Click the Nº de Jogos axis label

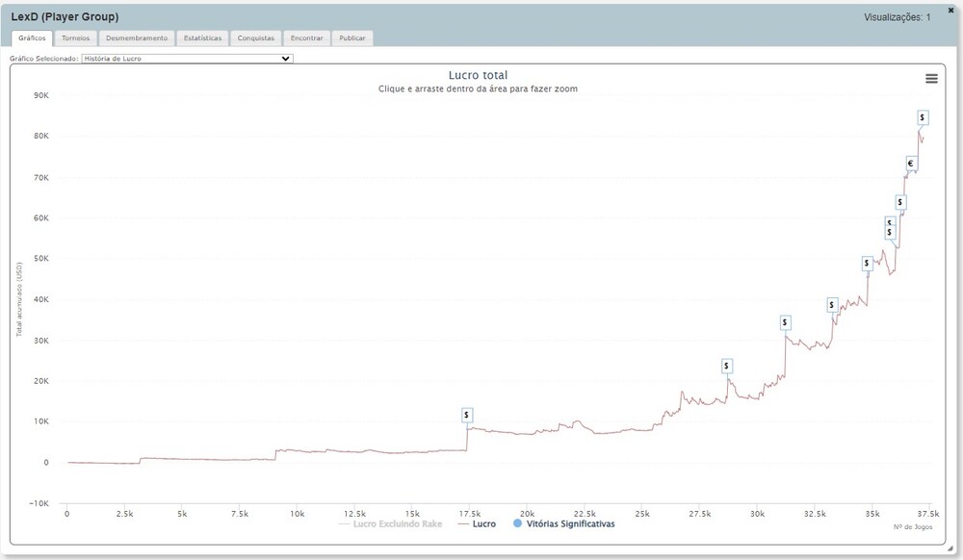pos(913,527)
